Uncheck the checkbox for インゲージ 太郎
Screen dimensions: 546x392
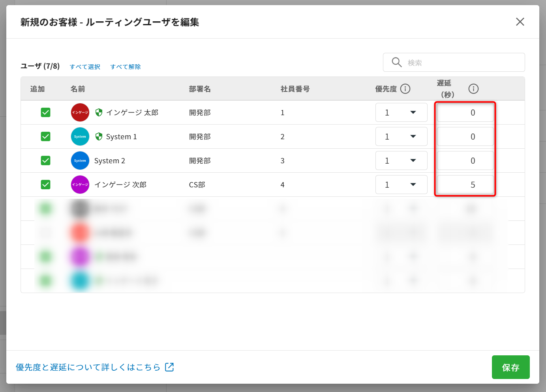46,112
